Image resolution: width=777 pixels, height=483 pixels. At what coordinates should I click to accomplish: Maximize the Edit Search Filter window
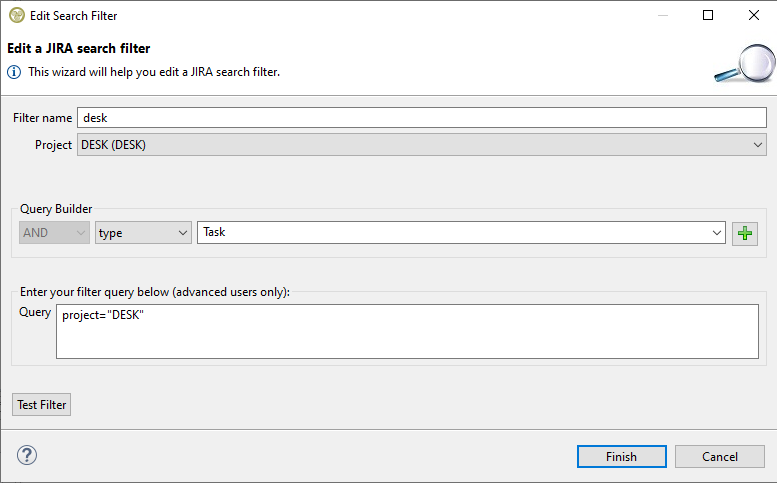pos(708,16)
